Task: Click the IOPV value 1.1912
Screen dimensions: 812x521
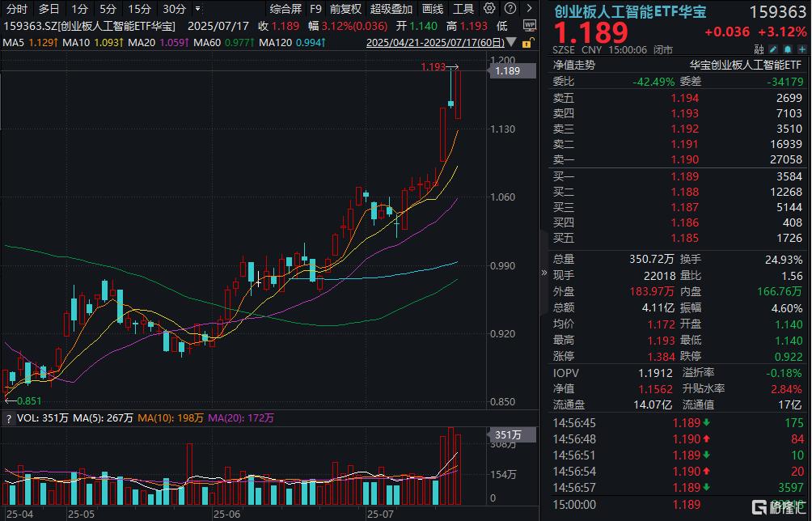Action: [x=655, y=373]
